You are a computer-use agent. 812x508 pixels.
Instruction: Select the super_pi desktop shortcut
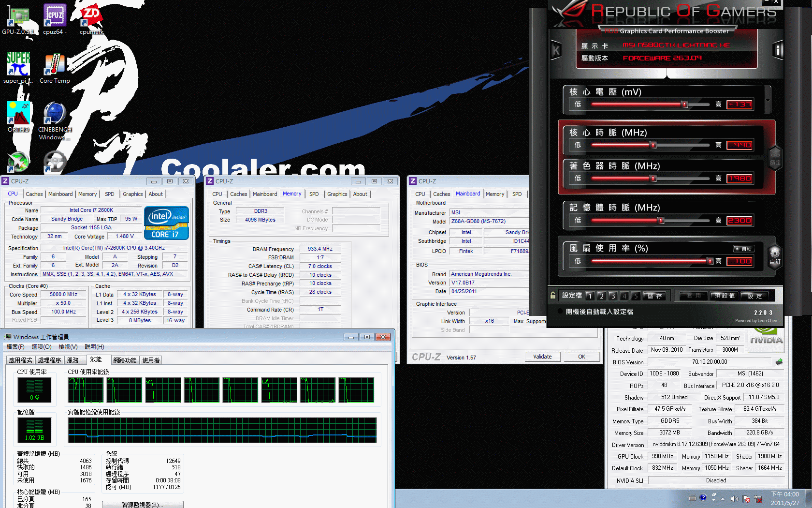pos(18,68)
